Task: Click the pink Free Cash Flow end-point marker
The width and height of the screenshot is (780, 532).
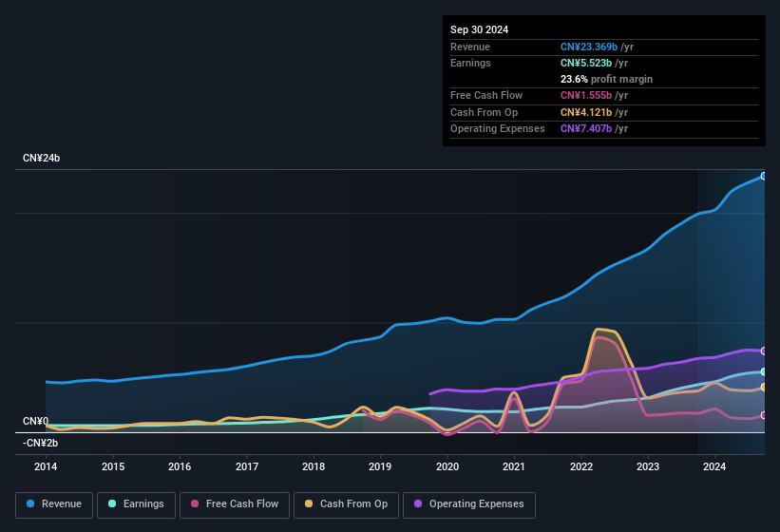Action: point(763,415)
